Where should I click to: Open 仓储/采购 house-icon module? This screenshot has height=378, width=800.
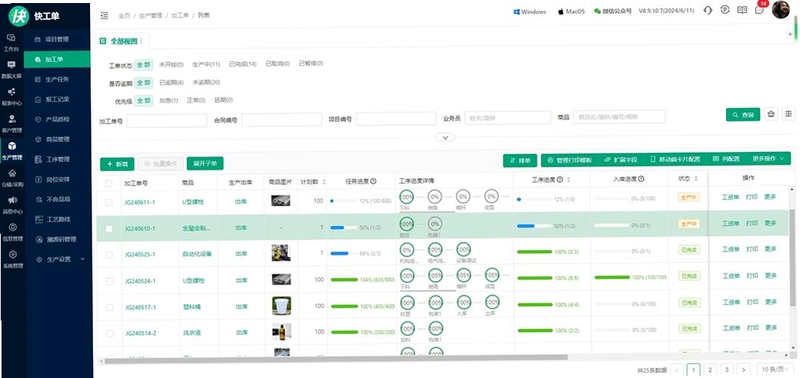point(11,178)
